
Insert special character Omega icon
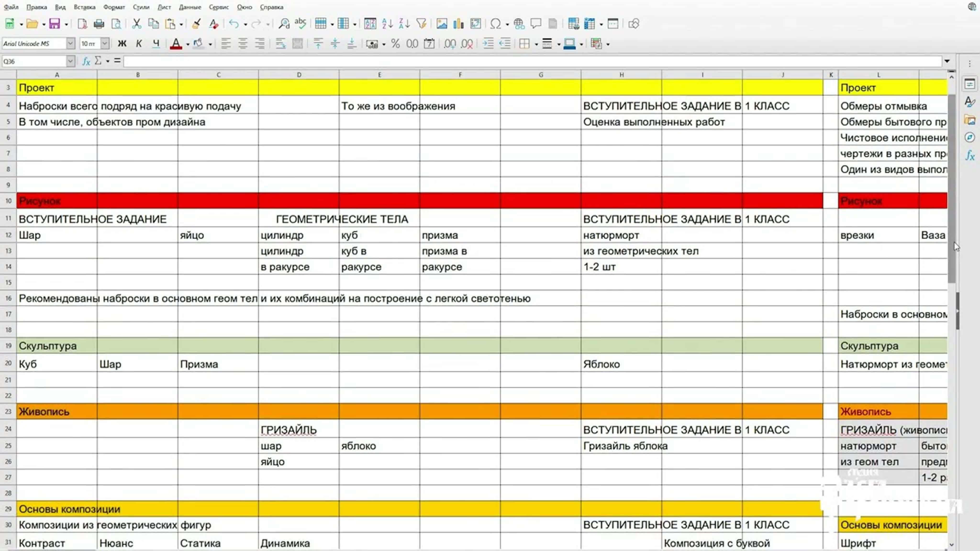point(495,24)
